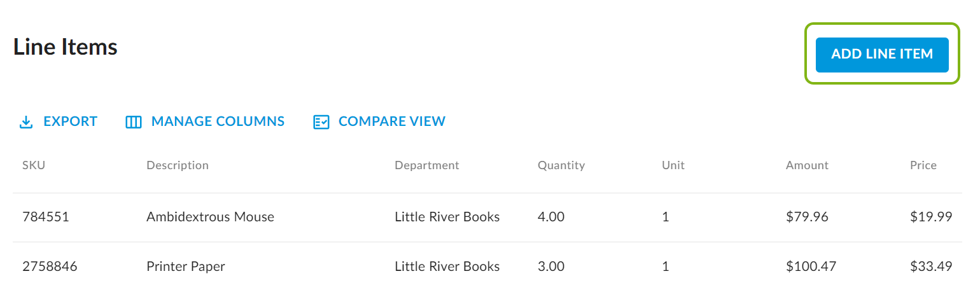This screenshot has width=980, height=290.
Task: Select the SKU column header
Action: tap(34, 165)
